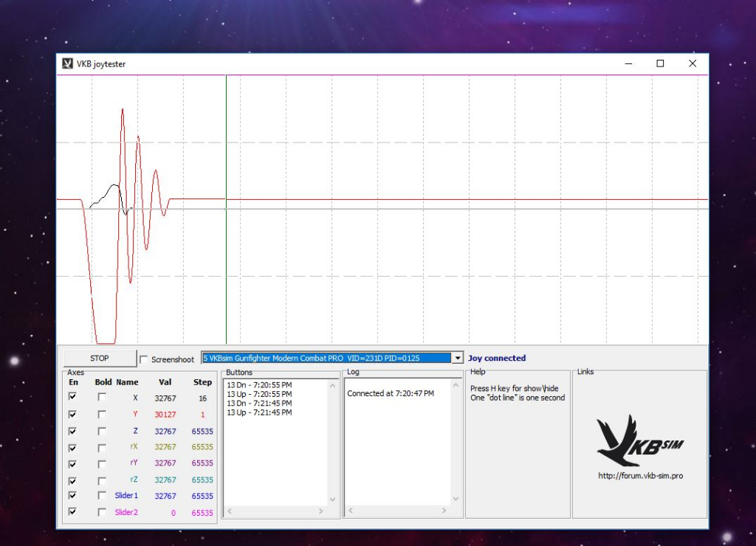Click Buttons list scroll down arrow
This screenshot has width=756, height=546.
(333, 500)
